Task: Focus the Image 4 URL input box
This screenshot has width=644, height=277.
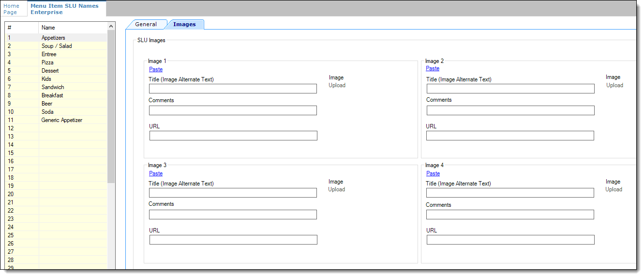Action: click(x=510, y=240)
